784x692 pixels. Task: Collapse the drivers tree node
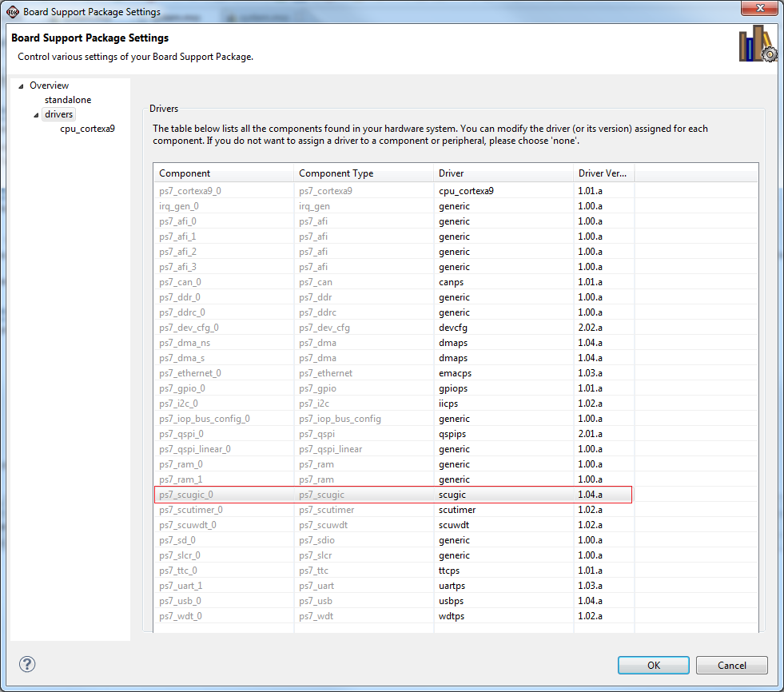[x=36, y=115]
